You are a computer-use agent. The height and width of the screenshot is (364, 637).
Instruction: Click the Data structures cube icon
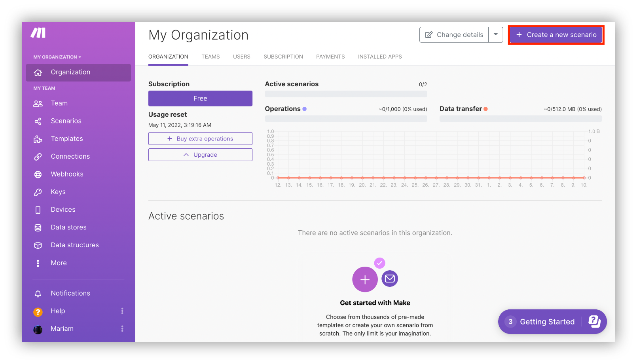pos(38,245)
